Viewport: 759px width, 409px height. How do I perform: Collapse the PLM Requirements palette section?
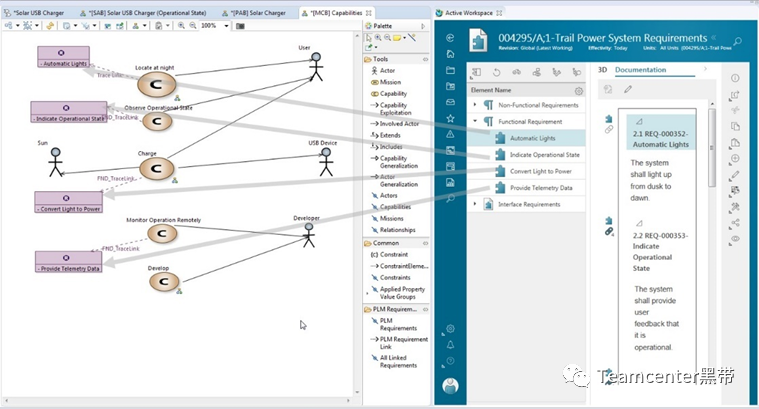click(425, 309)
